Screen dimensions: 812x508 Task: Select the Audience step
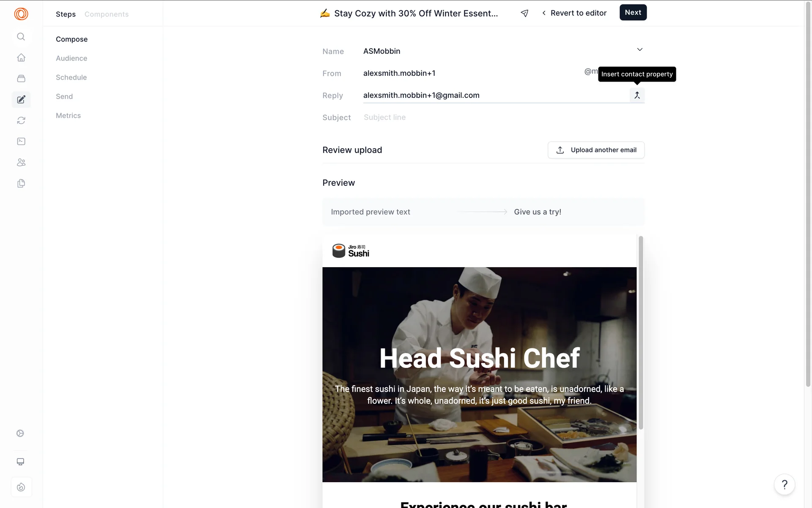click(71, 58)
